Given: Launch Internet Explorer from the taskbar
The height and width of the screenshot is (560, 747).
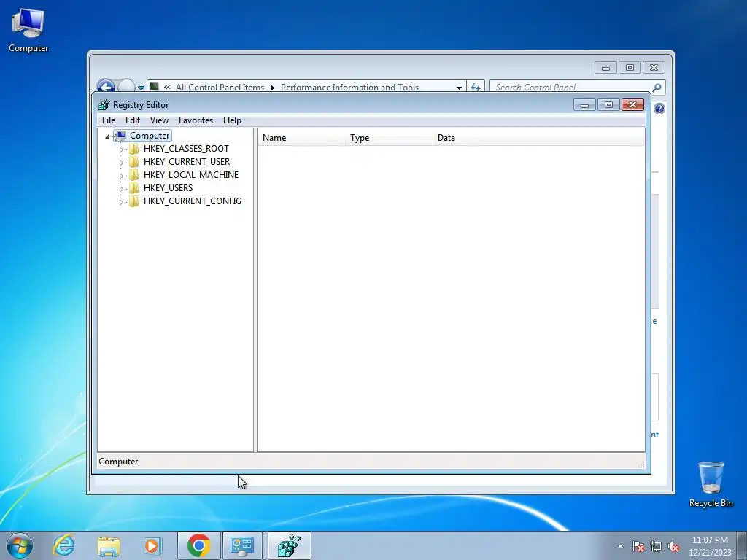Looking at the screenshot, I should coord(64,545).
